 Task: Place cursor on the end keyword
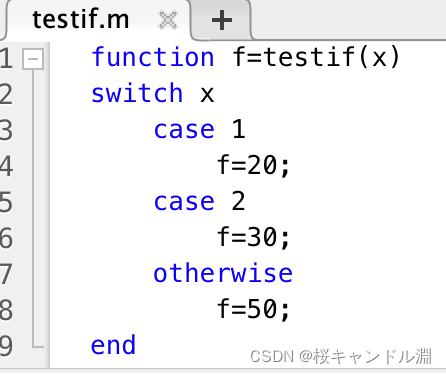click(x=113, y=345)
